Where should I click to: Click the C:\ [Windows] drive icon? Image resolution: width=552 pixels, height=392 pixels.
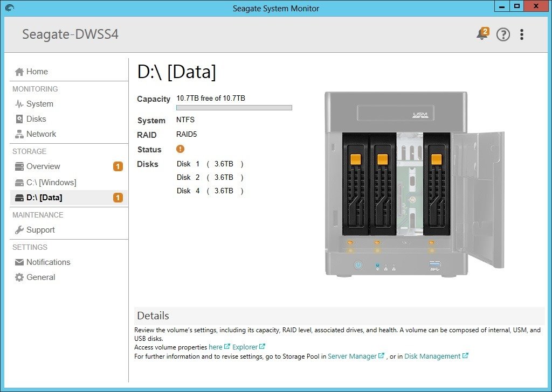point(19,183)
